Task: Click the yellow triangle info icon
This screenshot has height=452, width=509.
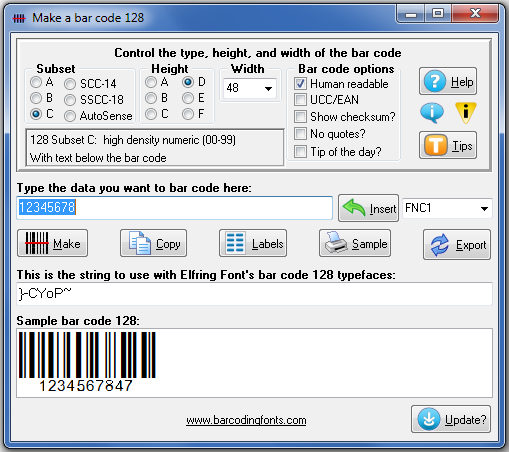Action: [466, 112]
